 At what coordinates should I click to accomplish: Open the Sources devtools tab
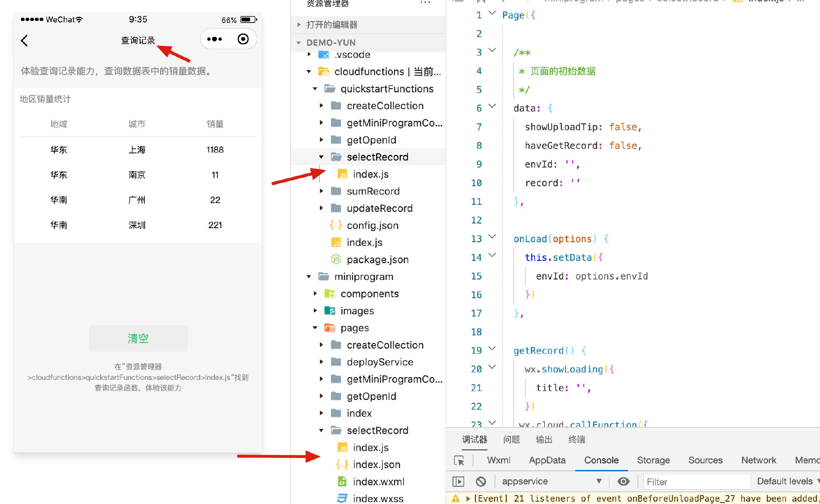point(705,460)
